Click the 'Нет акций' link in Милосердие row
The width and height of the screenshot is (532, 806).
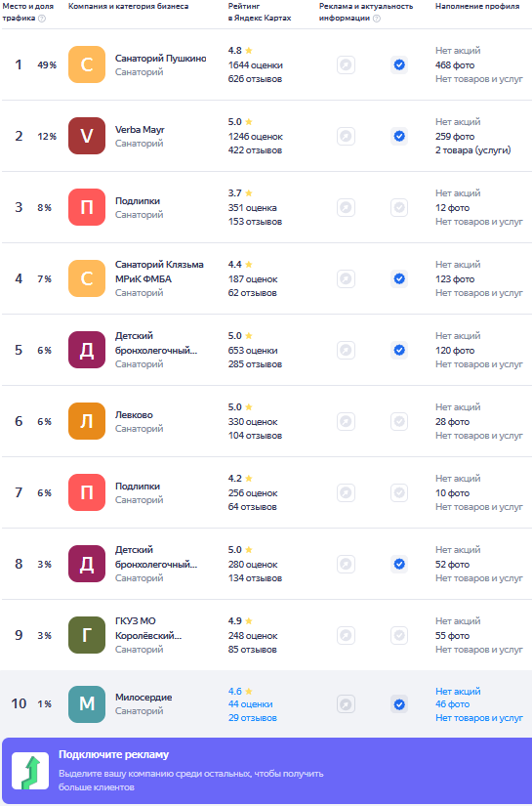coord(458,692)
